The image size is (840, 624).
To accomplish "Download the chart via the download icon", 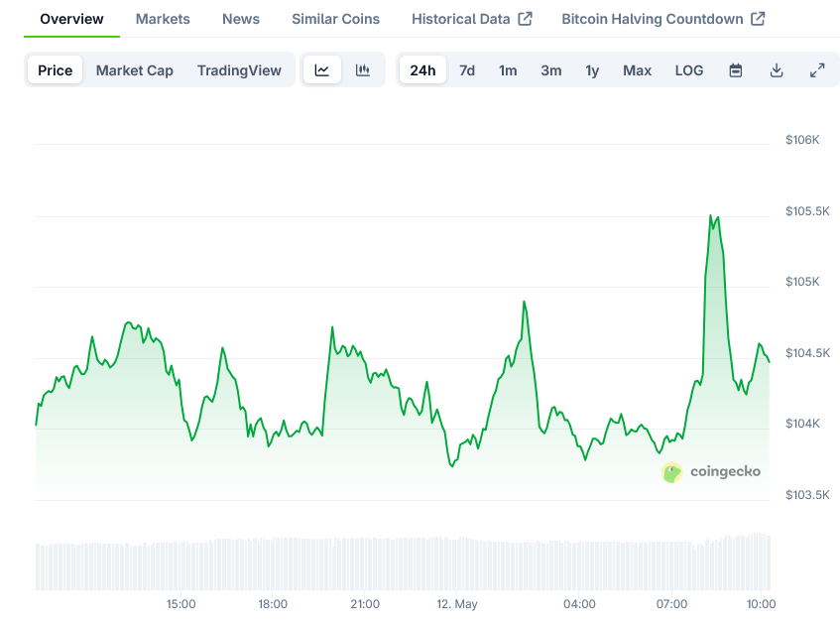I will pyautogui.click(x=777, y=69).
